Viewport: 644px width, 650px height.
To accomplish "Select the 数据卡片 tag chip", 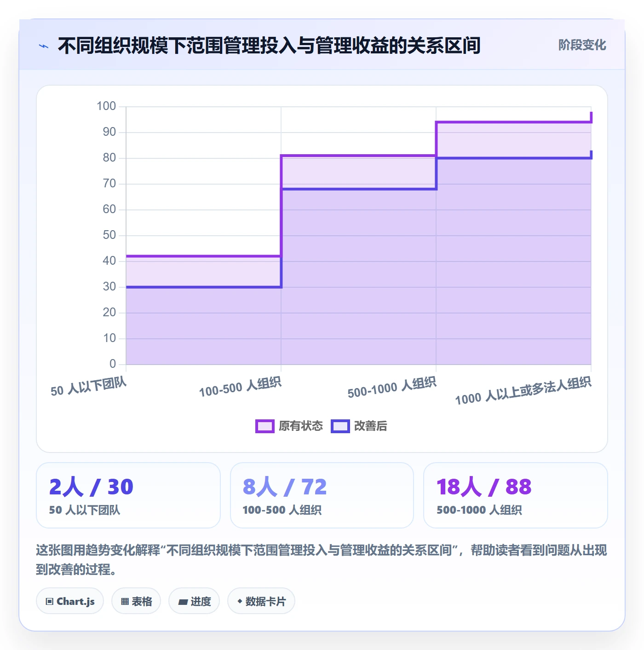I will 261,601.
